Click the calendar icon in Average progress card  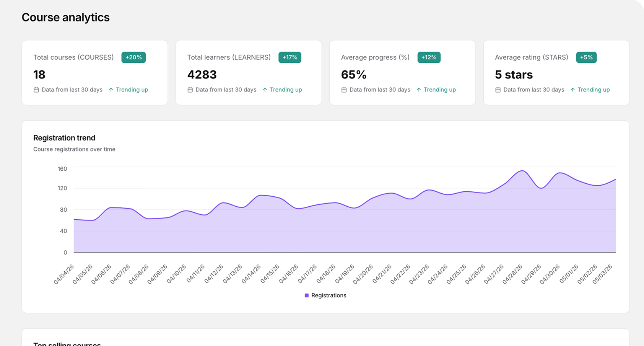click(x=344, y=90)
